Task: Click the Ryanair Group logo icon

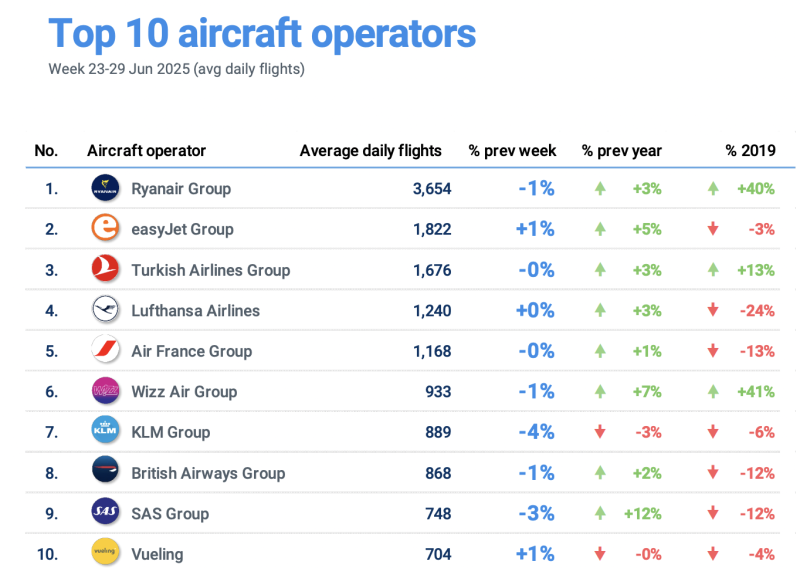Action: (x=105, y=188)
